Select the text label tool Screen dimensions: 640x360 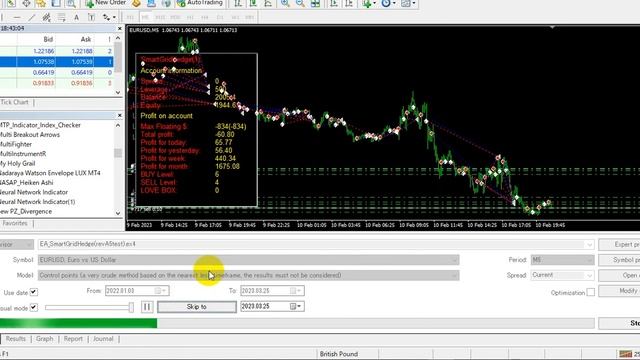pos(91,18)
